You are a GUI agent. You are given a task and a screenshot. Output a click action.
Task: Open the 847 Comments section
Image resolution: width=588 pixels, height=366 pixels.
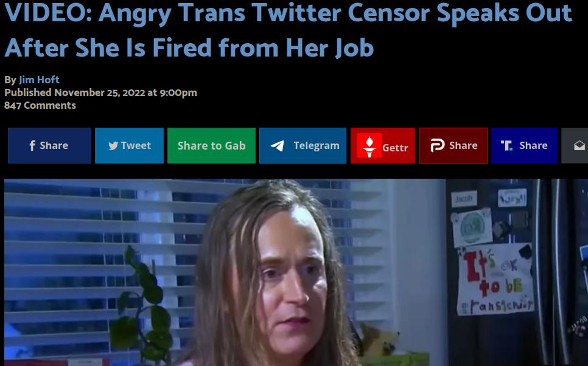(40, 105)
